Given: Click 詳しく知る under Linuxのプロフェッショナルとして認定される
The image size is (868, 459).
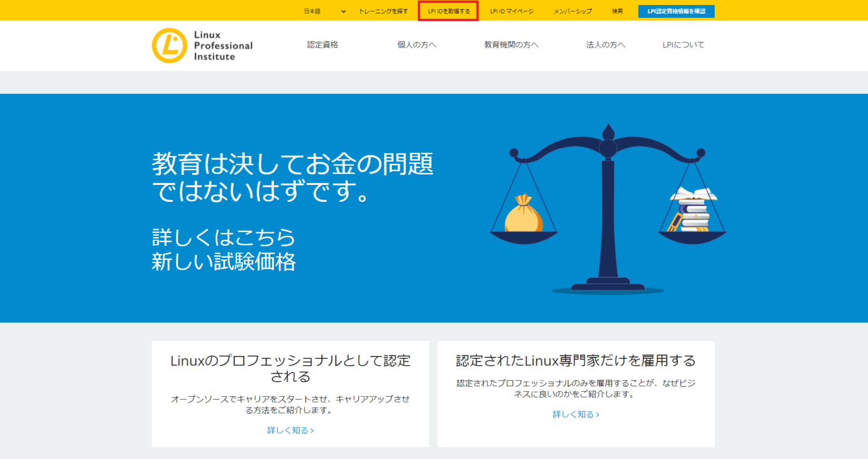Looking at the screenshot, I should (x=290, y=430).
